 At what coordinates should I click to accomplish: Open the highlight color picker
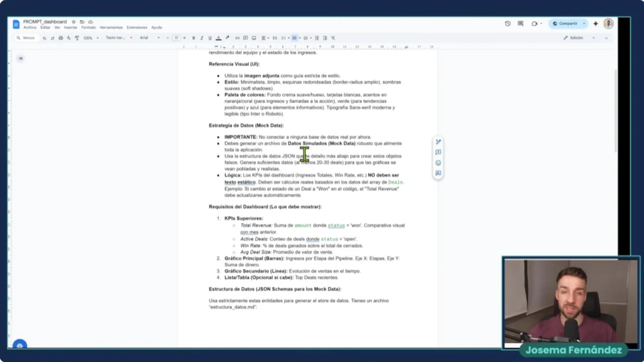tap(227, 38)
